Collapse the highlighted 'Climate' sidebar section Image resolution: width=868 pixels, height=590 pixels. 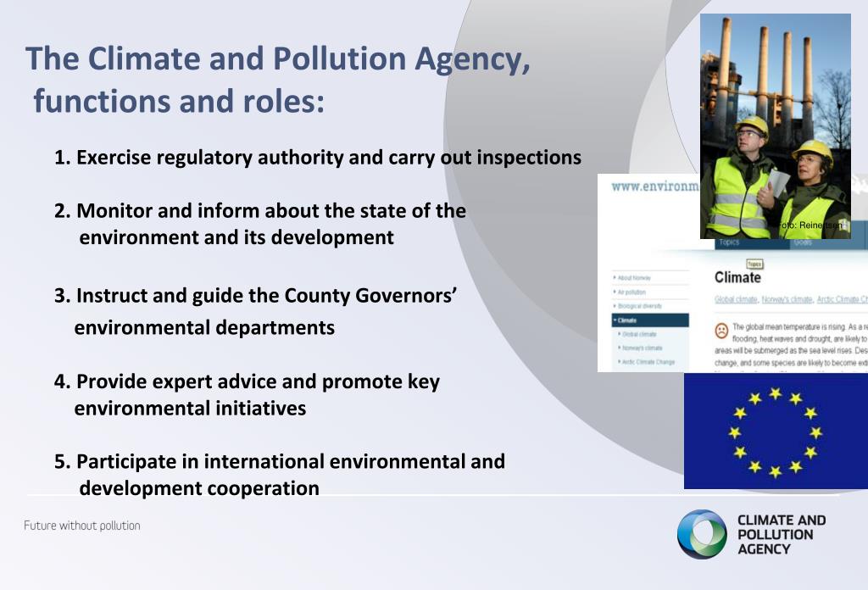coord(650,320)
